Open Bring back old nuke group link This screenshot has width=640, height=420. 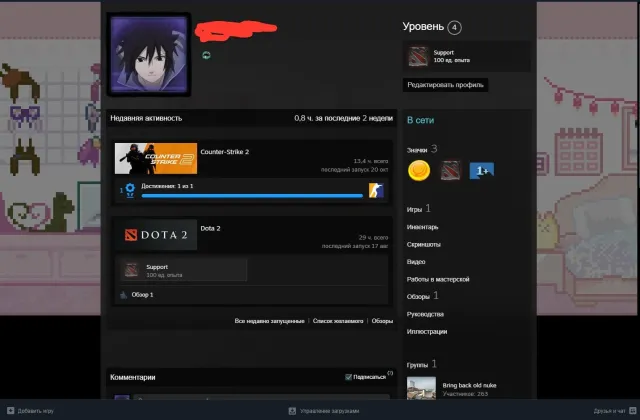[x=469, y=385]
